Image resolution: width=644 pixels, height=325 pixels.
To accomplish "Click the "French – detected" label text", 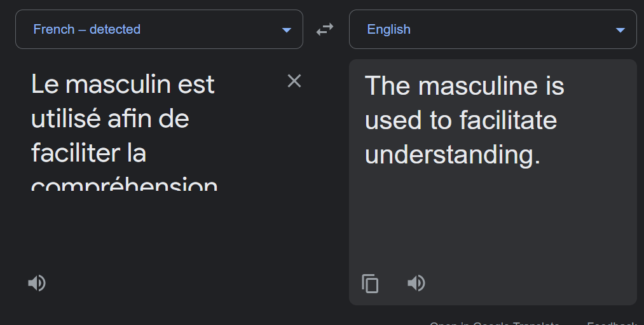I will click(86, 29).
